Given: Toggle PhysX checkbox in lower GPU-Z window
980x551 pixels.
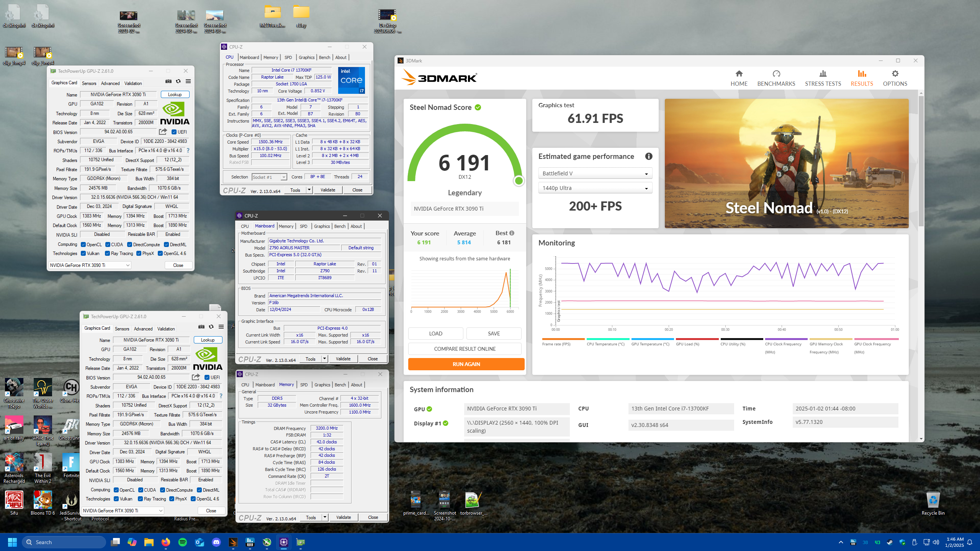Looking at the screenshot, I should coord(172,499).
